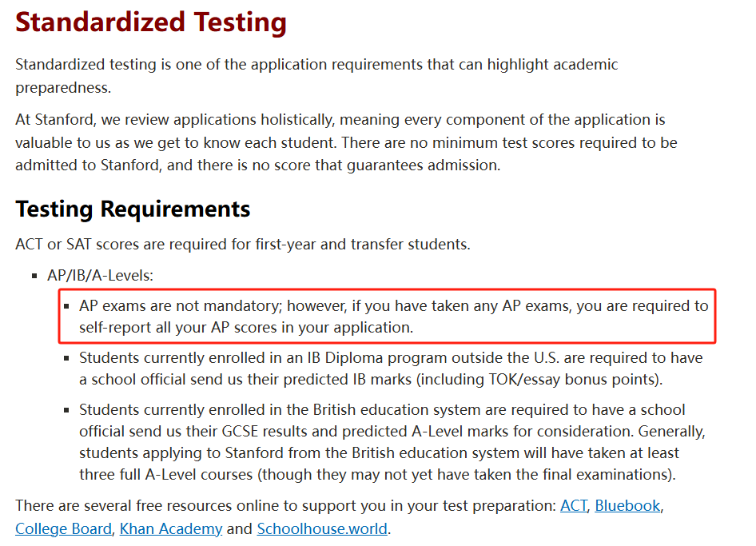This screenshot has height=546, width=756.
Task: Click the bullet marker before "AP exams are not mandatory"
Action: click(x=67, y=306)
